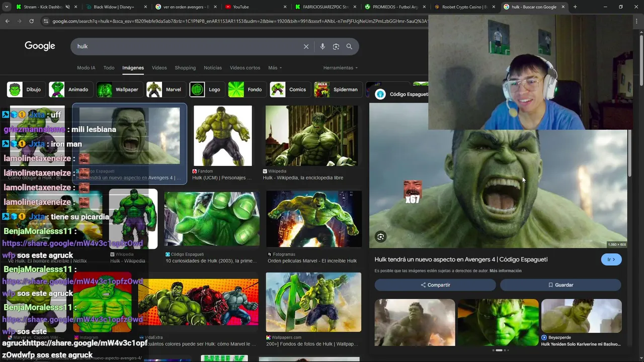Clear the search box with the X icon
The width and height of the screenshot is (644, 362).
[306, 46]
